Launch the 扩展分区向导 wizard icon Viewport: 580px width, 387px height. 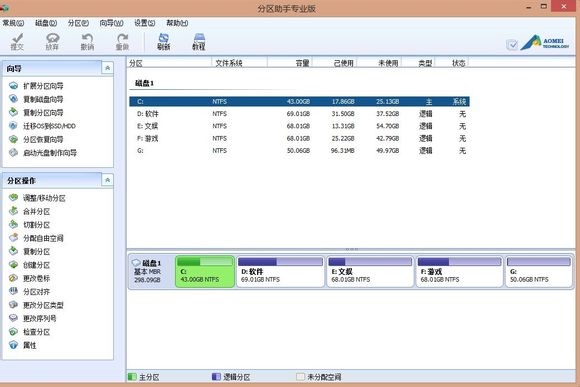(13, 86)
